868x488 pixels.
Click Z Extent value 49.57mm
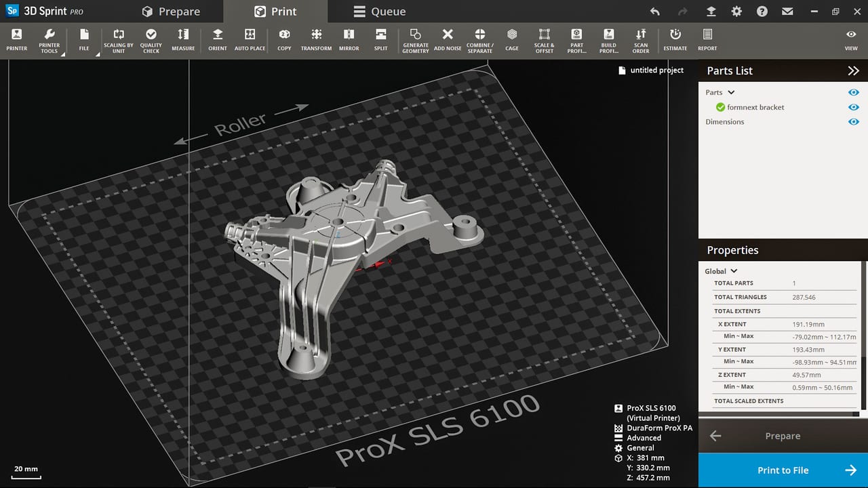(x=806, y=375)
